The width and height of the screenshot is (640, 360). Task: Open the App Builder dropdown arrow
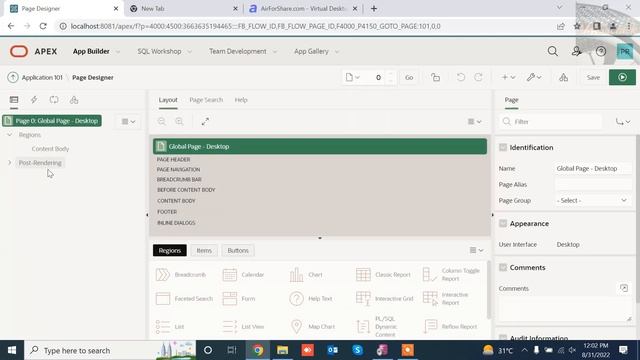coord(118,51)
